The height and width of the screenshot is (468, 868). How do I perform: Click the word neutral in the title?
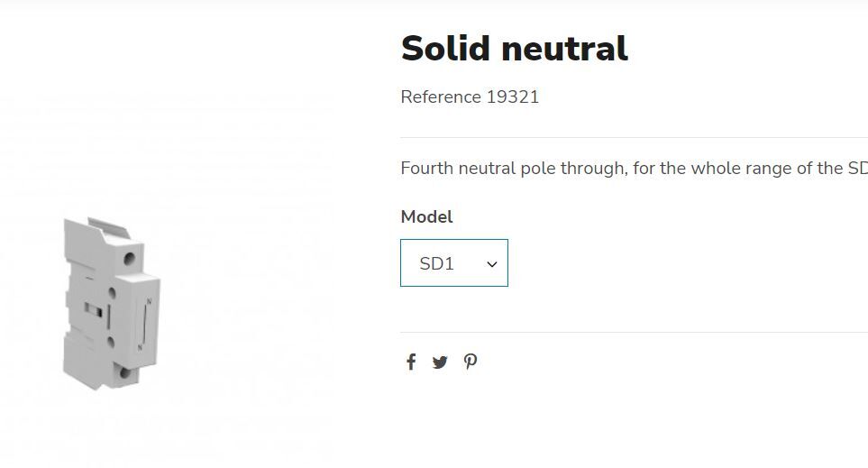click(x=564, y=49)
